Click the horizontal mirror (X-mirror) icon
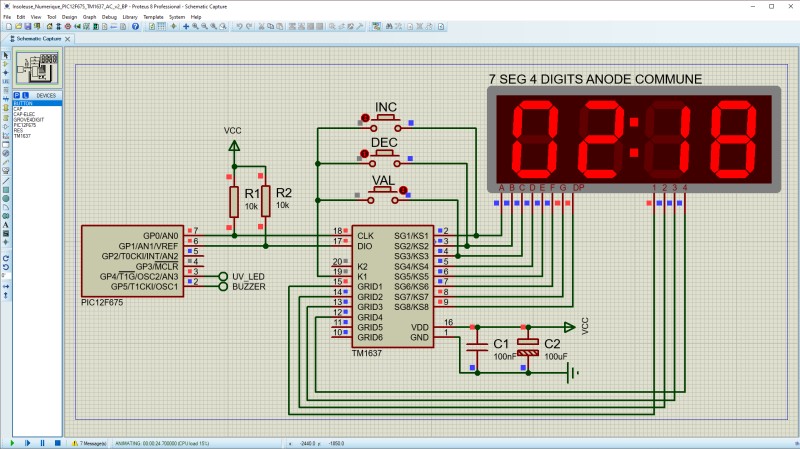800x449 pixels. (x=6, y=286)
